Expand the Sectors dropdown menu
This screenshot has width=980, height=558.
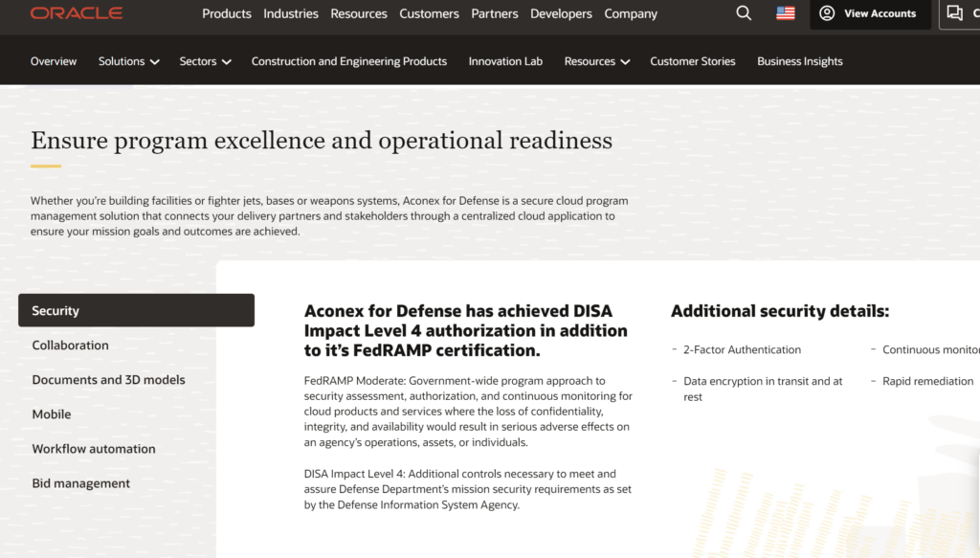[205, 61]
